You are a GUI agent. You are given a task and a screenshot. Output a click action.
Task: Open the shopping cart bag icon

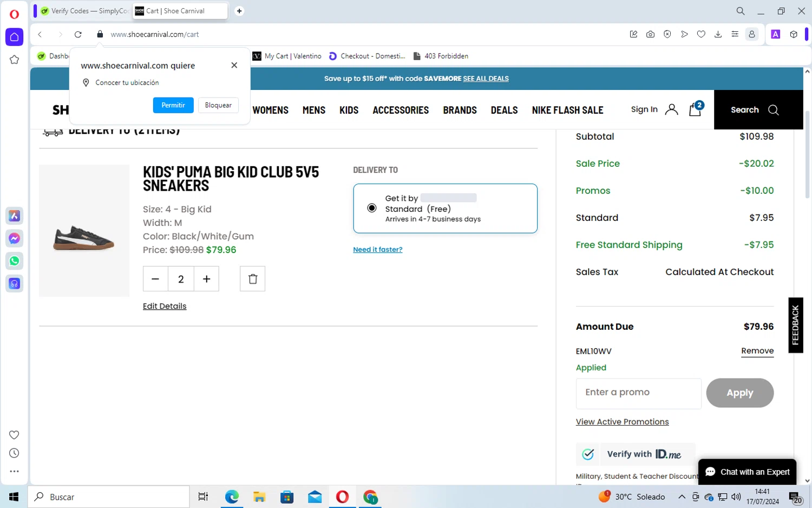[696, 109]
